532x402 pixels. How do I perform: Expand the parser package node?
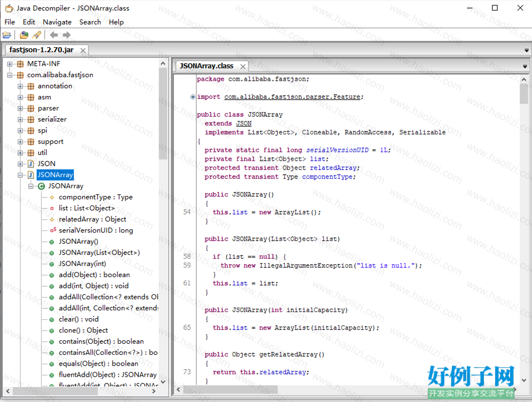[20, 108]
